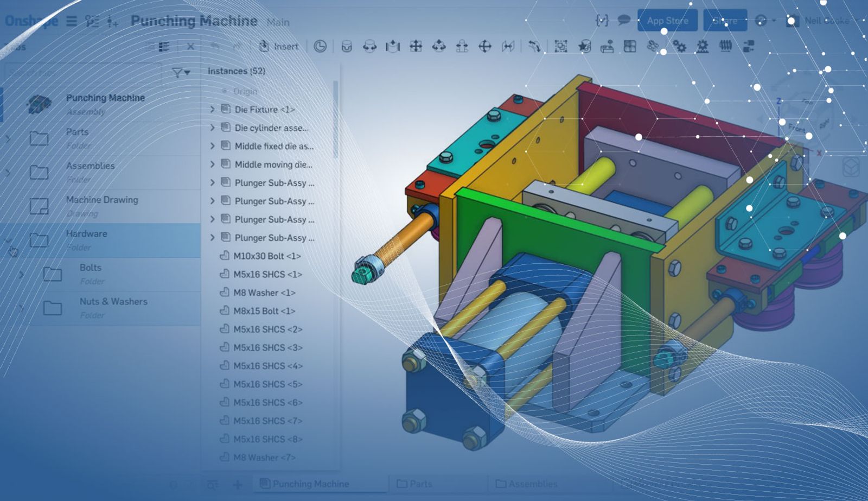This screenshot has width=868, height=501.
Task: Expand the Middle fixed die assembly
Action: (x=213, y=146)
